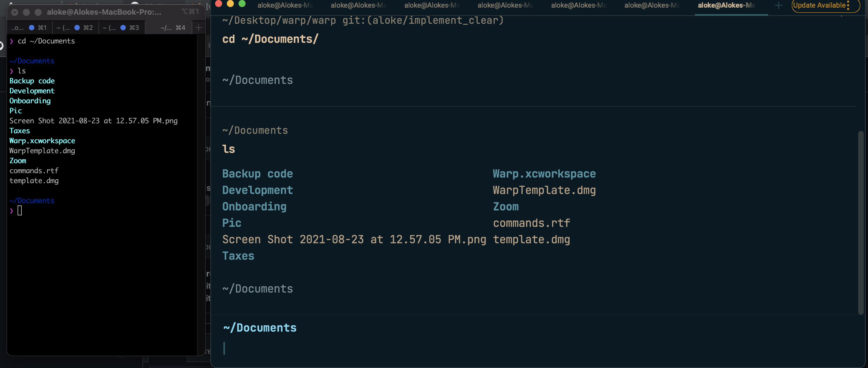This screenshot has width=868, height=368.
Task: Select the cd ~/Documents/ command block
Action: (x=270, y=39)
